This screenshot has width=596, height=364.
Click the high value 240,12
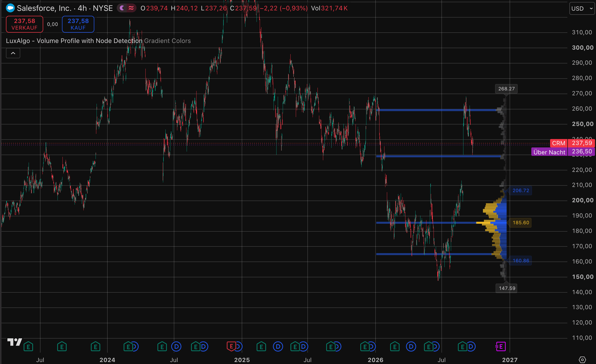coord(187,8)
